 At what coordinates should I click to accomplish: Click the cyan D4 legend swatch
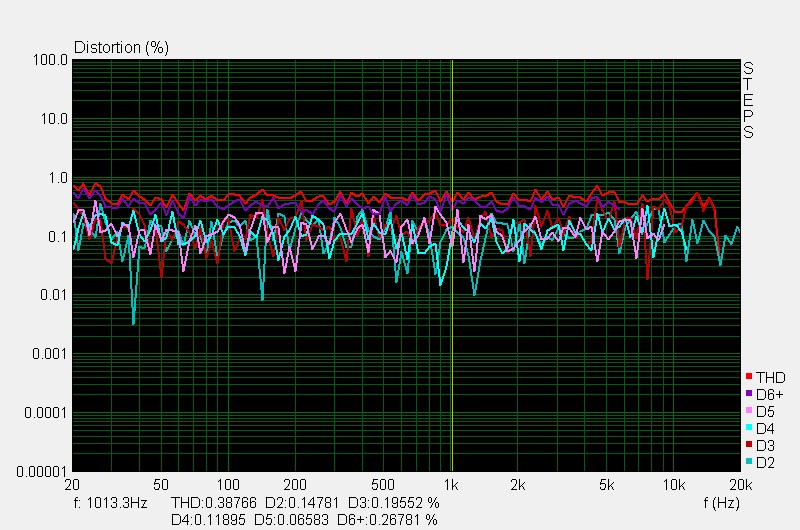coord(749,427)
